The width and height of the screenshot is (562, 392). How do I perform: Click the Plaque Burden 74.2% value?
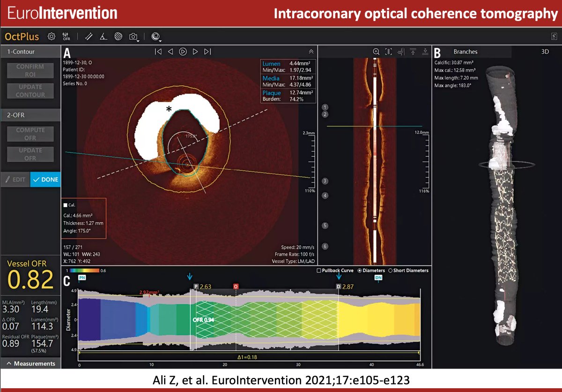click(297, 99)
